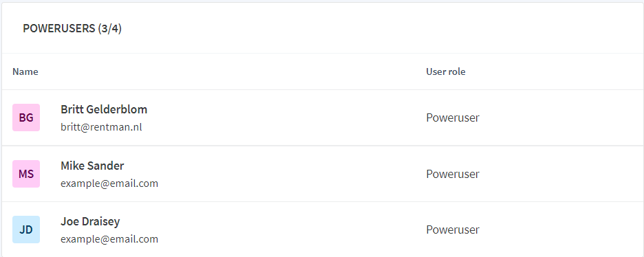The height and width of the screenshot is (257, 644).
Task: Click the MS avatar icon
Action: (x=26, y=174)
